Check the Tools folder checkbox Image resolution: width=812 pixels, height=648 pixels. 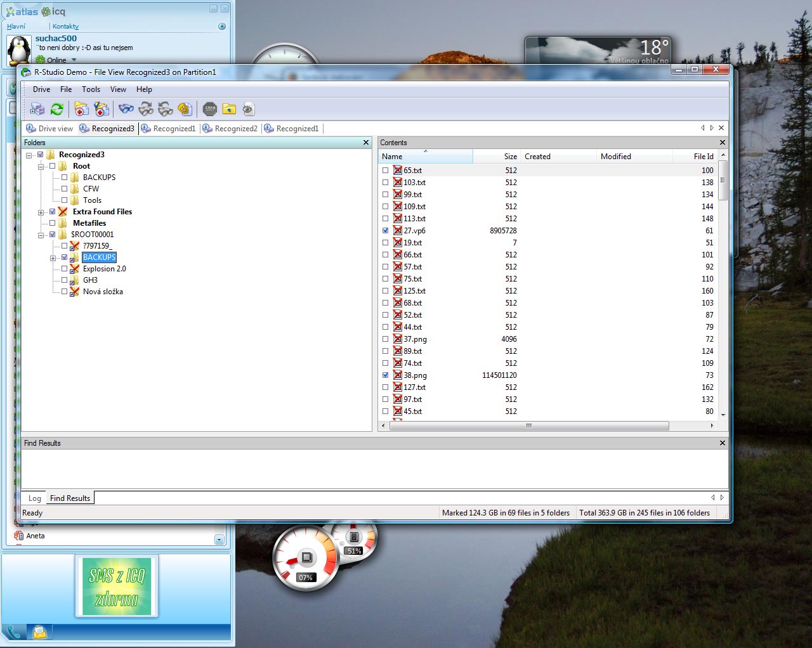click(x=64, y=200)
